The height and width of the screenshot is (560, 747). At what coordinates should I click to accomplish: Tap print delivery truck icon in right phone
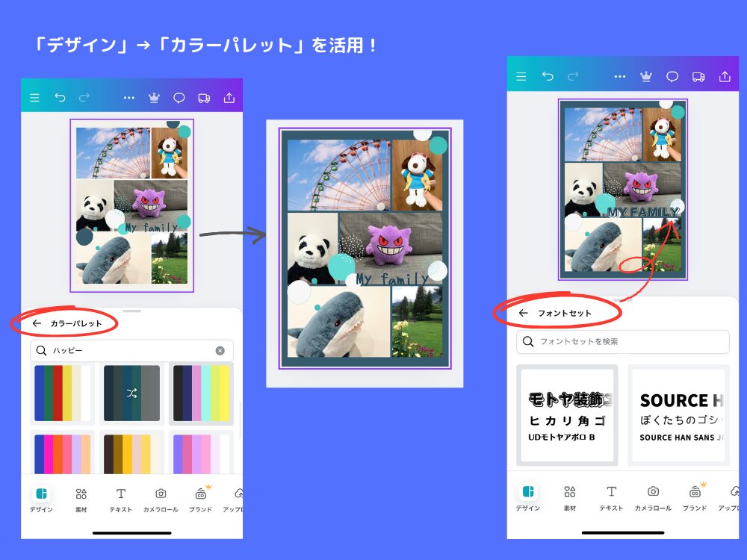698,77
